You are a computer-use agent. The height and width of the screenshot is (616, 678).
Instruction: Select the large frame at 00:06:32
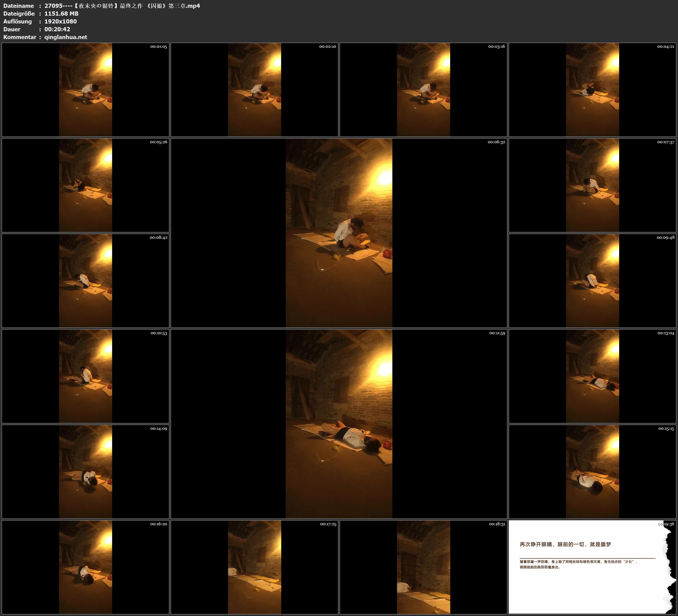[339, 233]
